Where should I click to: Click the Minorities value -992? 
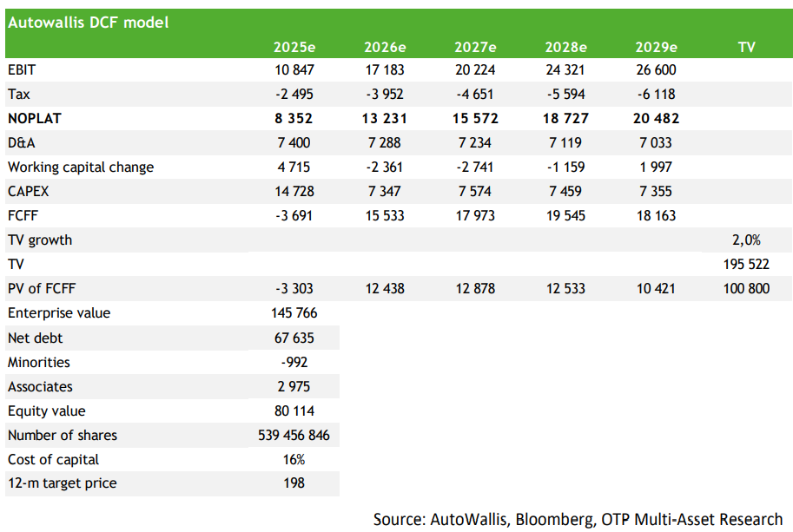point(294,362)
